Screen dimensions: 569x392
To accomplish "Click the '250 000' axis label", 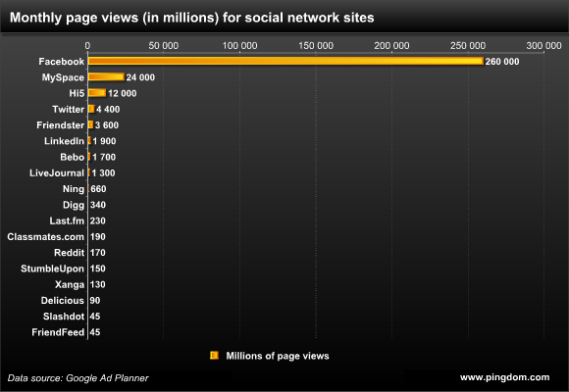I will (468, 46).
